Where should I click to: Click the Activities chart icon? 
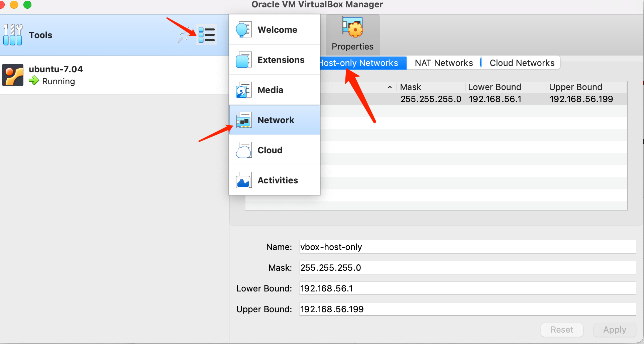point(244,180)
